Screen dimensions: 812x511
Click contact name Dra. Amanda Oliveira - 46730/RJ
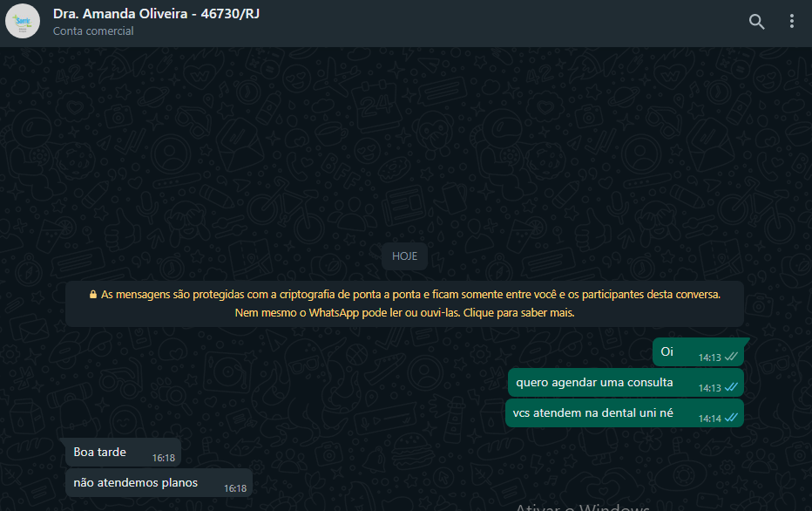157,13
